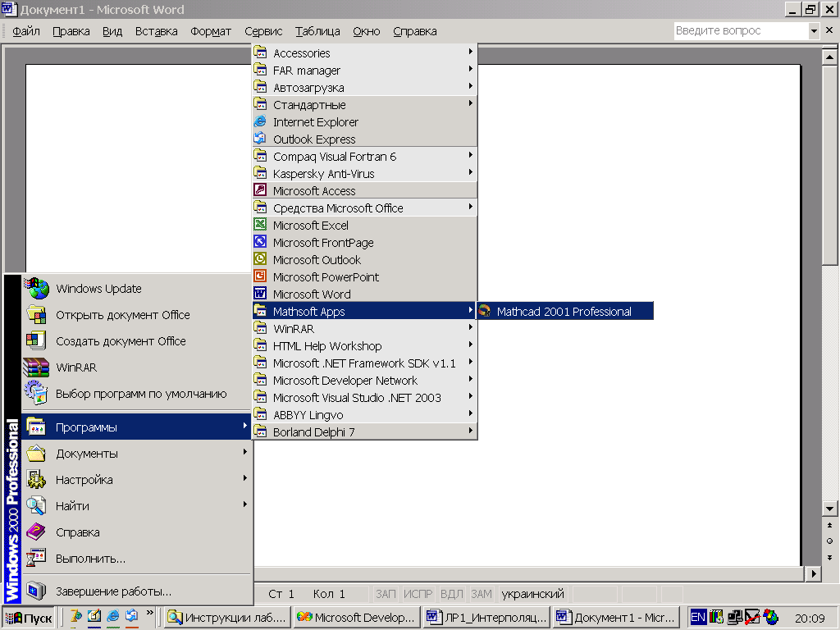Click Select Browse Object circle button

click(x=829, y=541)
